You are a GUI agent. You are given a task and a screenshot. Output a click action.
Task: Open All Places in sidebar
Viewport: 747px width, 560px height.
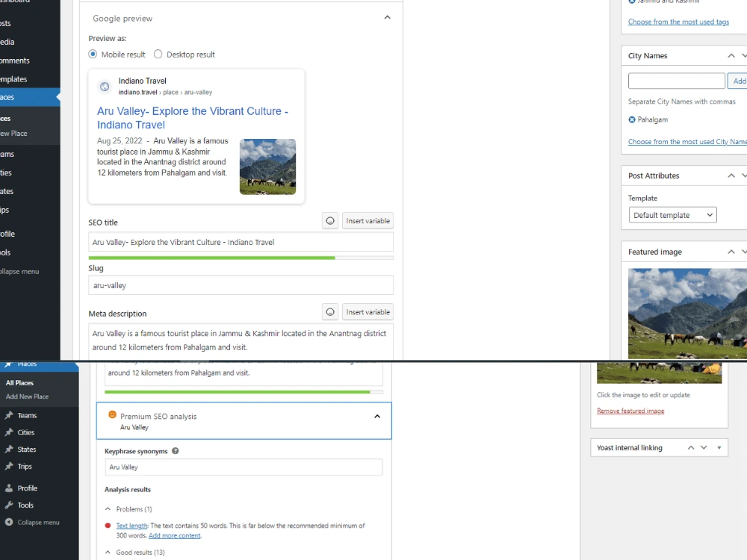19,383
